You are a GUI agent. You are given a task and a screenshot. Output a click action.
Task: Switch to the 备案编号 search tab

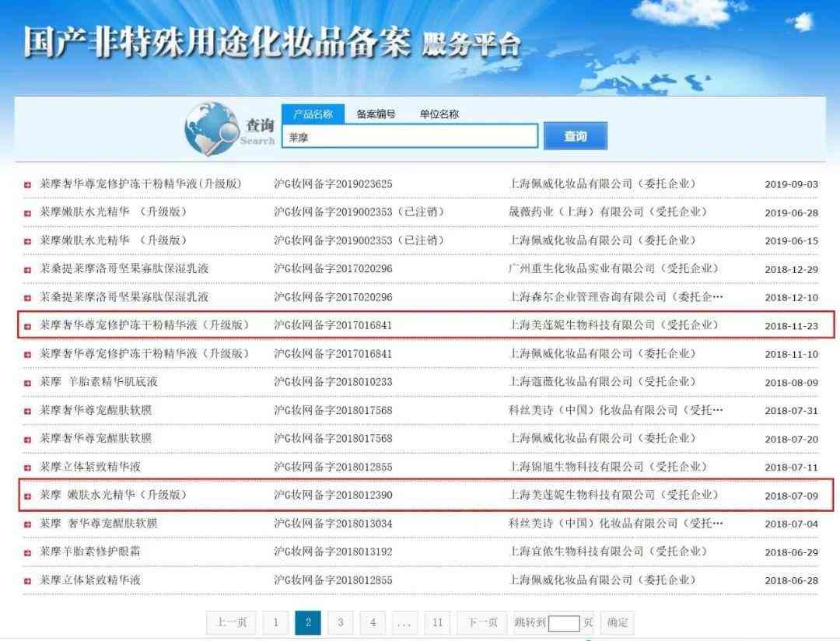(x=376, y=114)
